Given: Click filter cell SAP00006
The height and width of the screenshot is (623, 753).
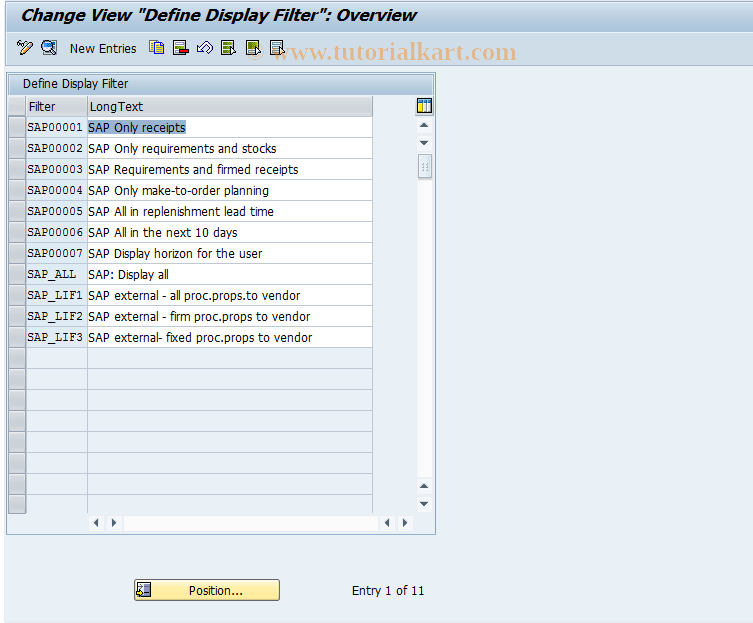Looking at the screenshot, I should point(57,232).
